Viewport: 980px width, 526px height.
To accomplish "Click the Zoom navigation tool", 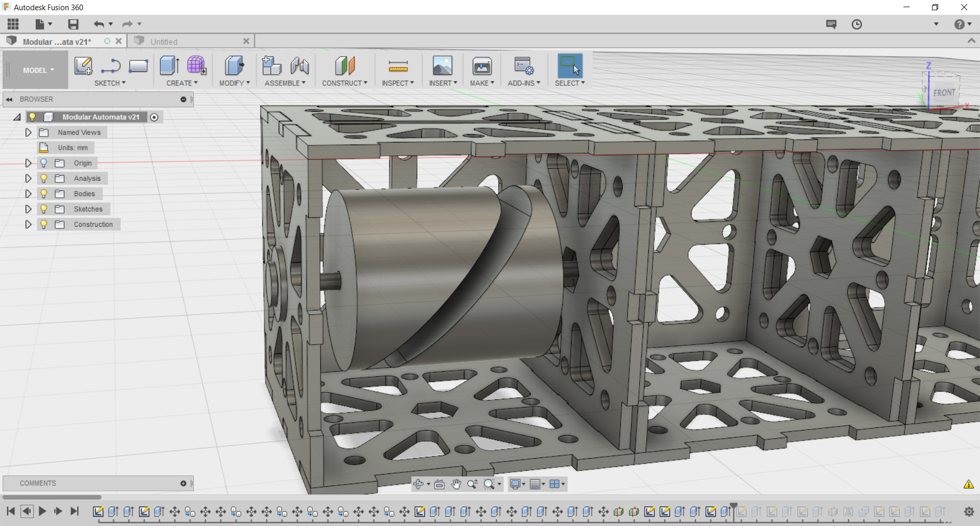I will (x=473, y=484).
